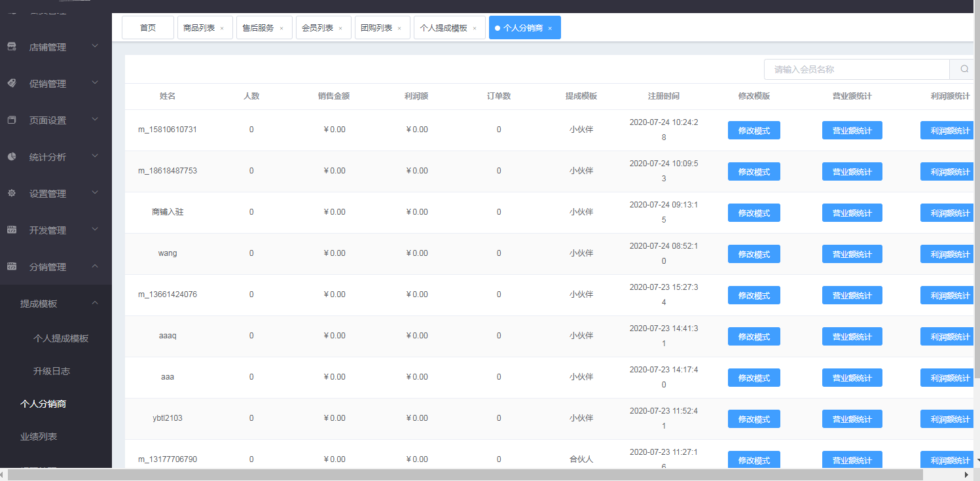Open 个人提成模板 in the sidebar
The image size is (980, 481).
[61, 338]
